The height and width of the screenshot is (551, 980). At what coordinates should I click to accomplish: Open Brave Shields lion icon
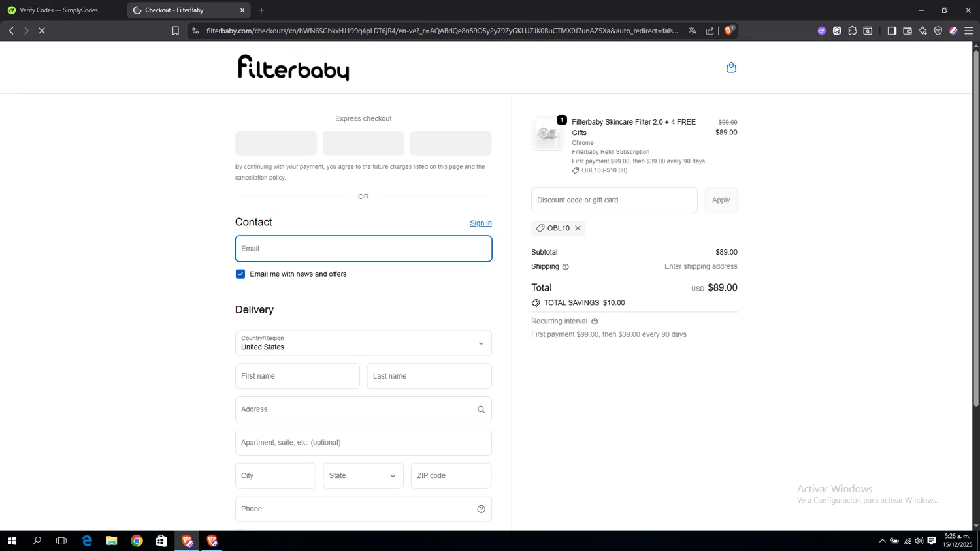point(729,31)
